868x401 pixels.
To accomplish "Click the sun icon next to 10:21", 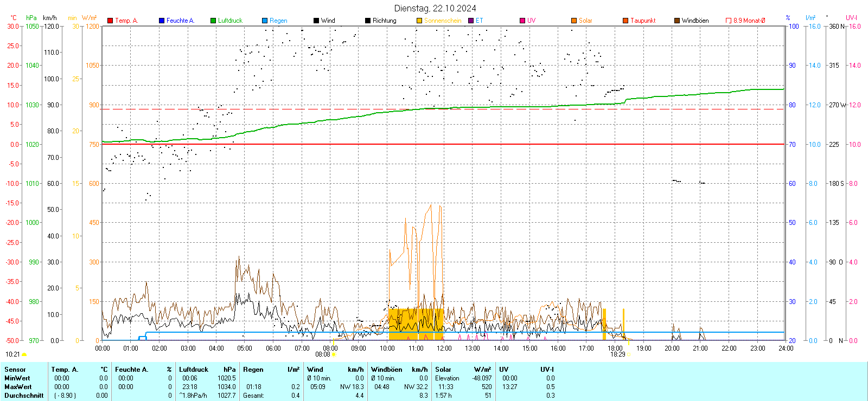I will pyautogui.click(x=24, y=354).
